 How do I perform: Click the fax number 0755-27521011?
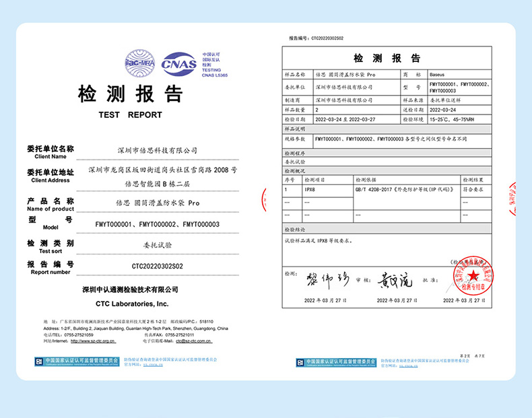tap(180, 335)
